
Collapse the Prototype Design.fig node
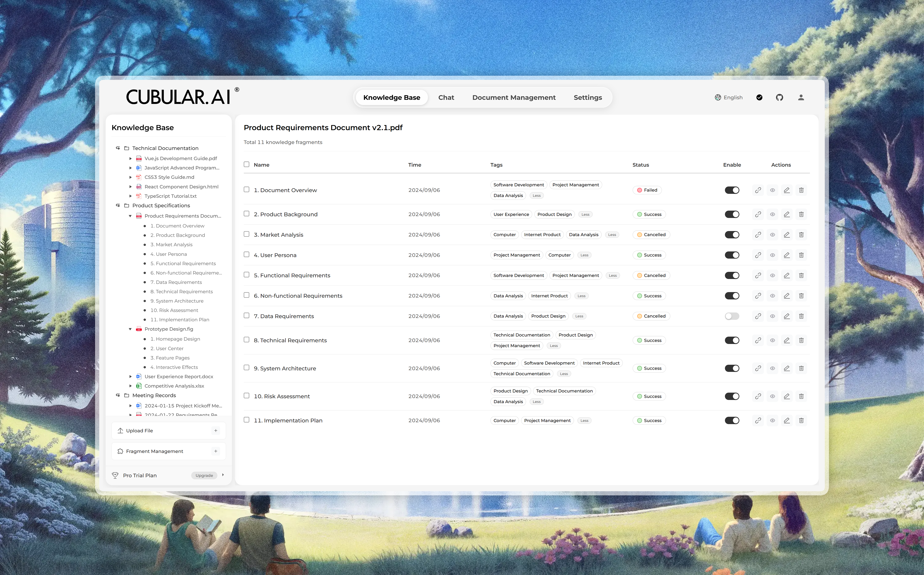pyautogui.click(x=130, y=329)
